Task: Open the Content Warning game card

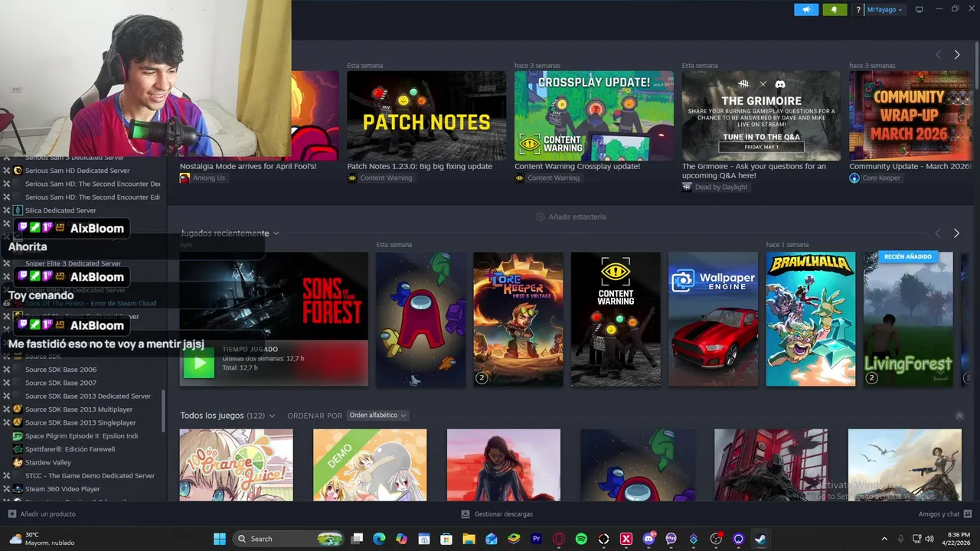Action: 616,319
